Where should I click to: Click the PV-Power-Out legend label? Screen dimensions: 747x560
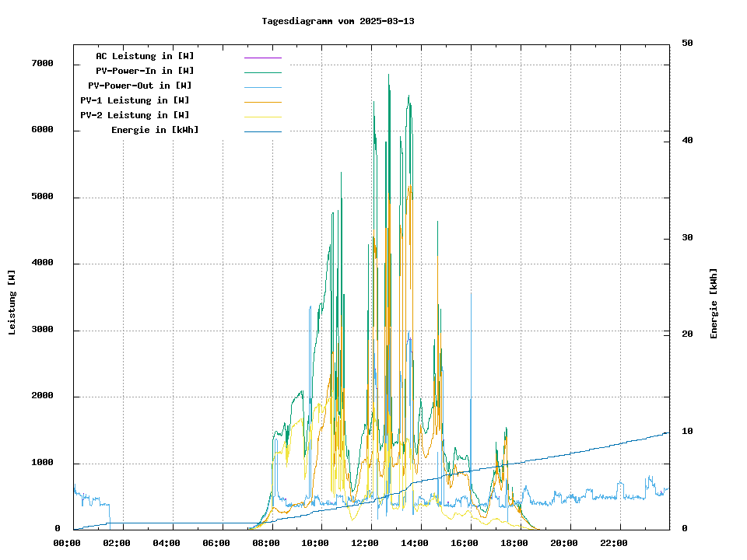[x=140, y=86]
